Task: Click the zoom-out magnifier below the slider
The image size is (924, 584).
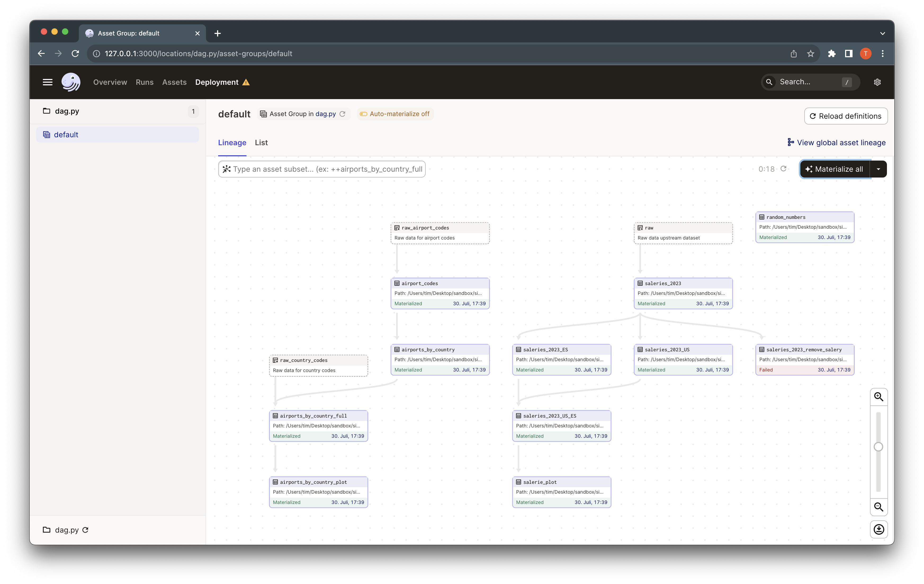Action: pyautogui.click(x=879, y=507)
